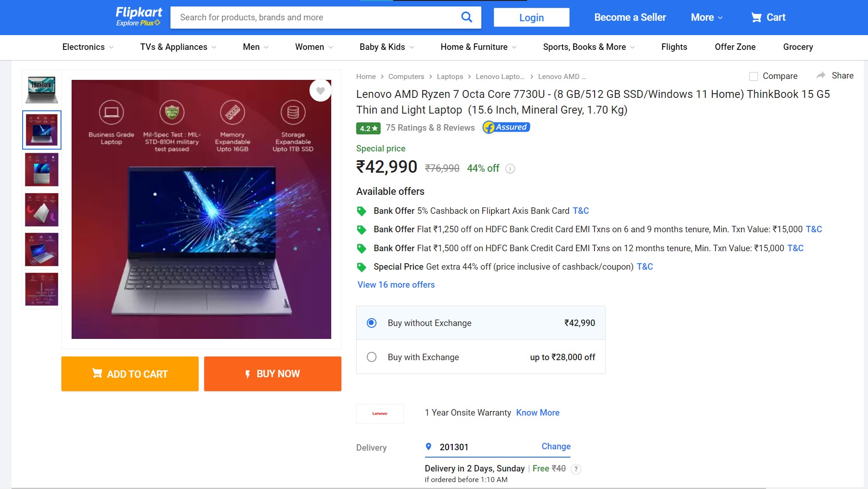Select Buy with Exchange option
The width and height of the screenshot is (868, 489).
point(371,357)
